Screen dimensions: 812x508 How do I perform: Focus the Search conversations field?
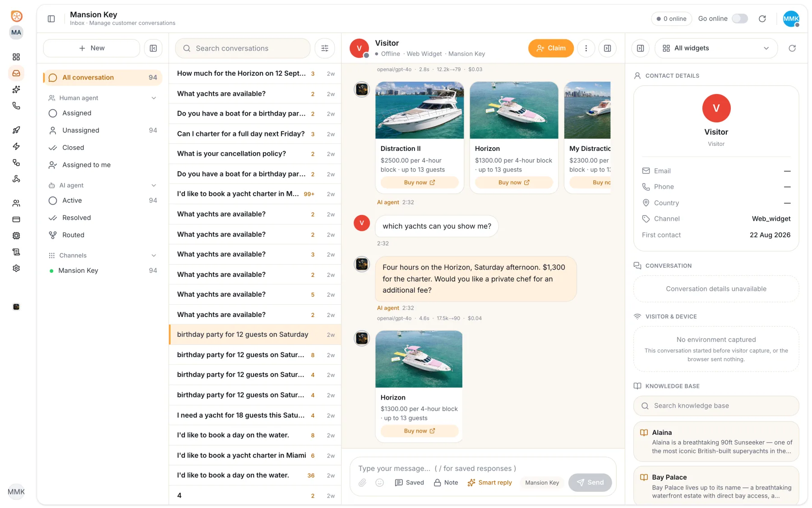tap(243, 48)
